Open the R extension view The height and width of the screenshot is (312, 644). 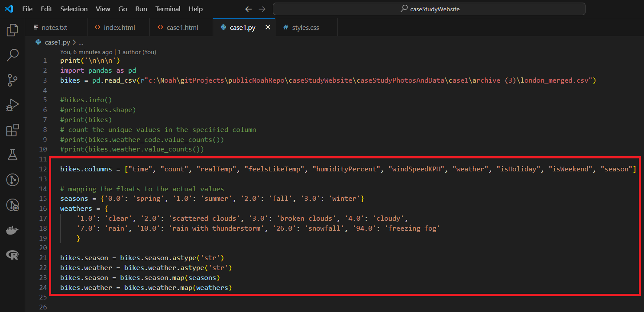coord(13,255)
